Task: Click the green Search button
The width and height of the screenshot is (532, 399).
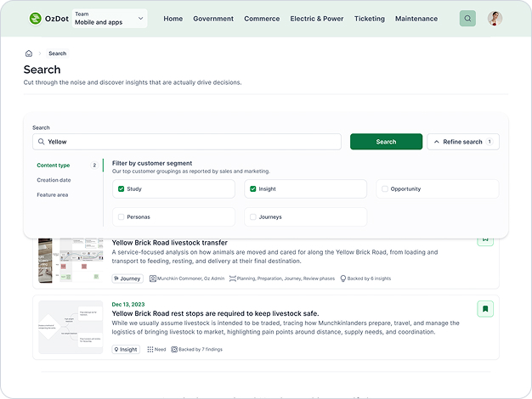Action: 386,142
